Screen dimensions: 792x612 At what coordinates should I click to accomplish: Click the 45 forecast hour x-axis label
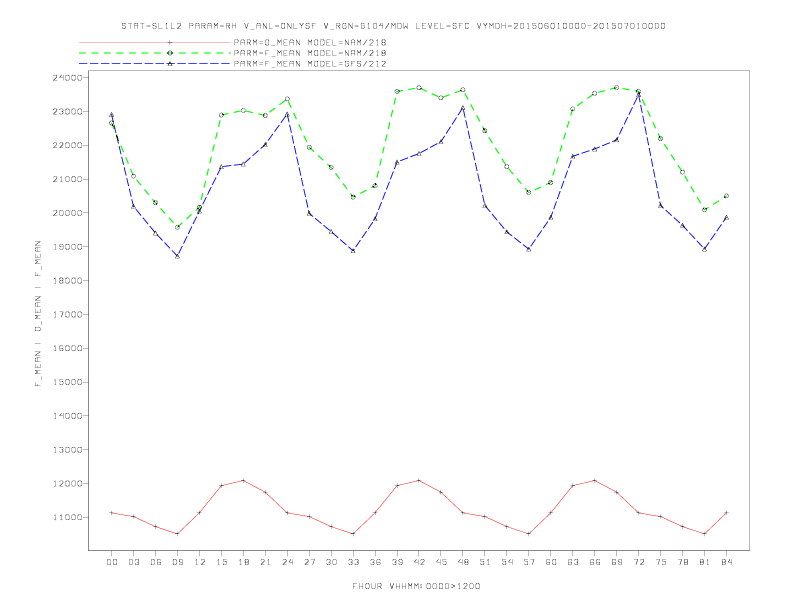[441, 562]
